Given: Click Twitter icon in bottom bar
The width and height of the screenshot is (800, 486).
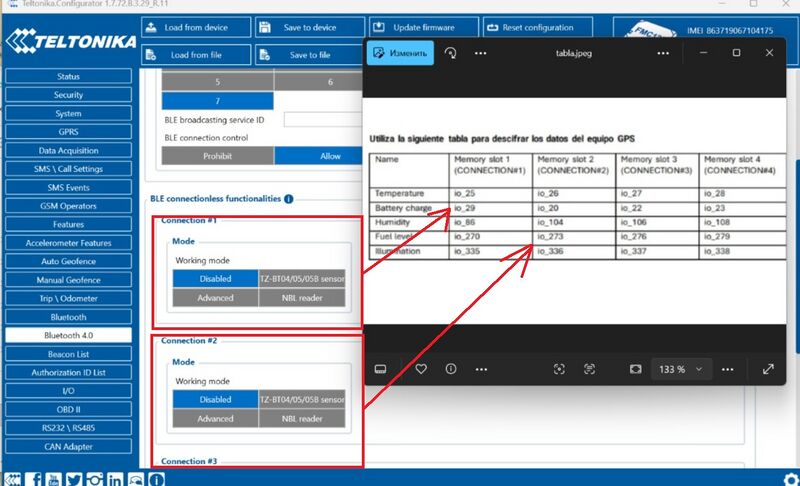Looking at the screenshot, I should [x=73, y=479].
